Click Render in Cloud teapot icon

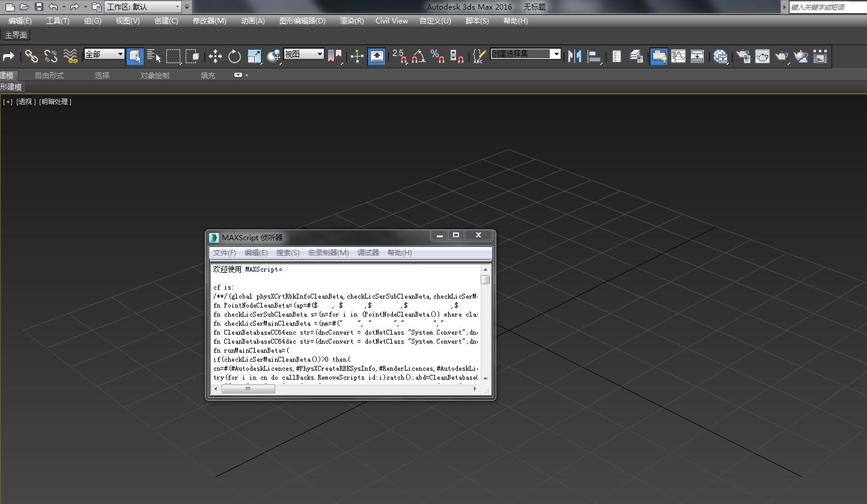coord(801,56)
